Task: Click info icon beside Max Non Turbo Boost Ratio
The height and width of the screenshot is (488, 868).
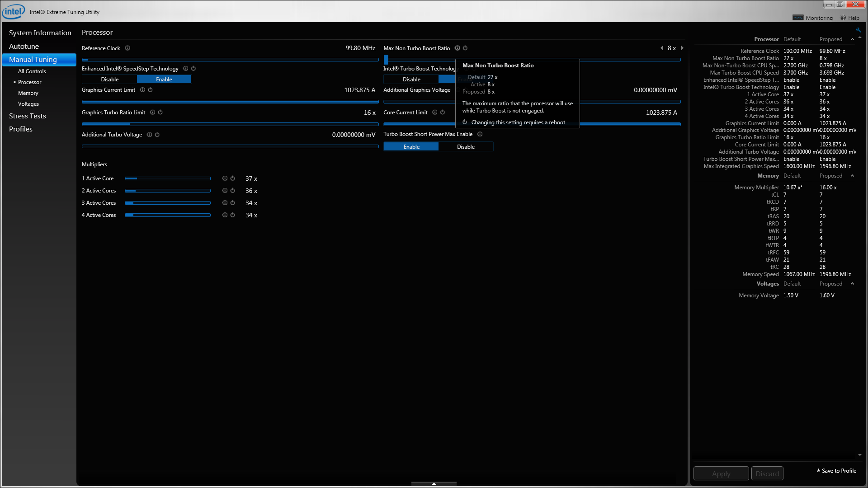Action: [458, 48]
